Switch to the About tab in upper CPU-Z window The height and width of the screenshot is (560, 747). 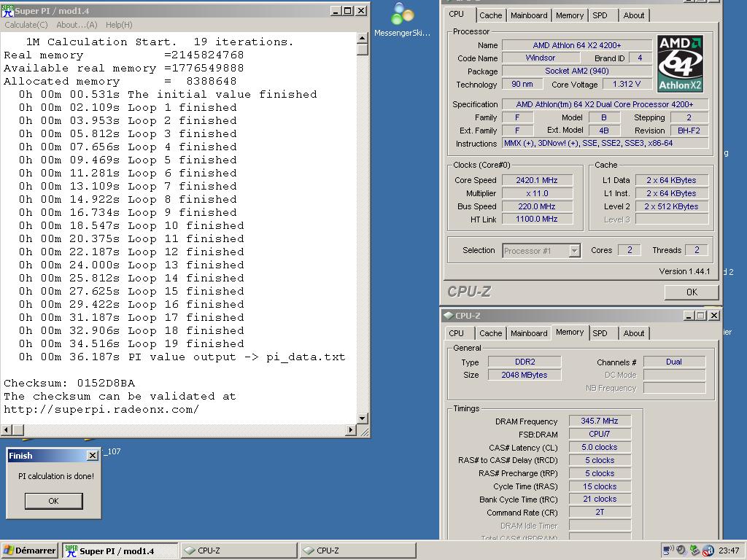[x=634, y=15]
